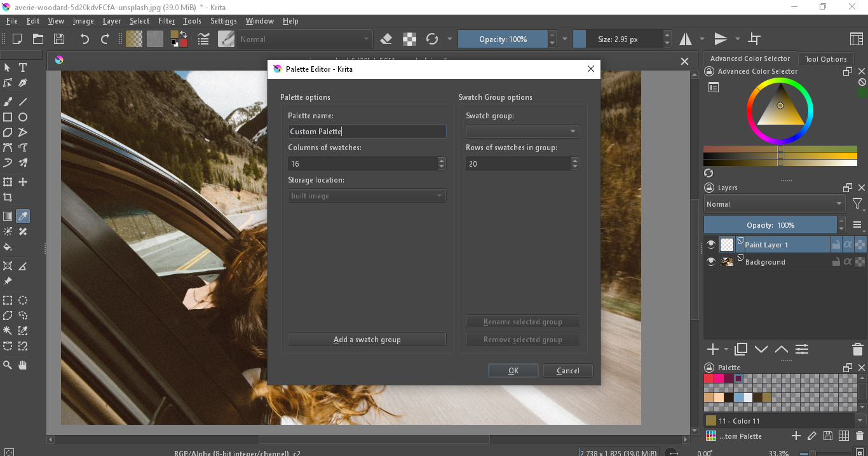The width and height of the screenshot is (868, 456).
Task: Add a new color to palette
Action: pos(796,436)
